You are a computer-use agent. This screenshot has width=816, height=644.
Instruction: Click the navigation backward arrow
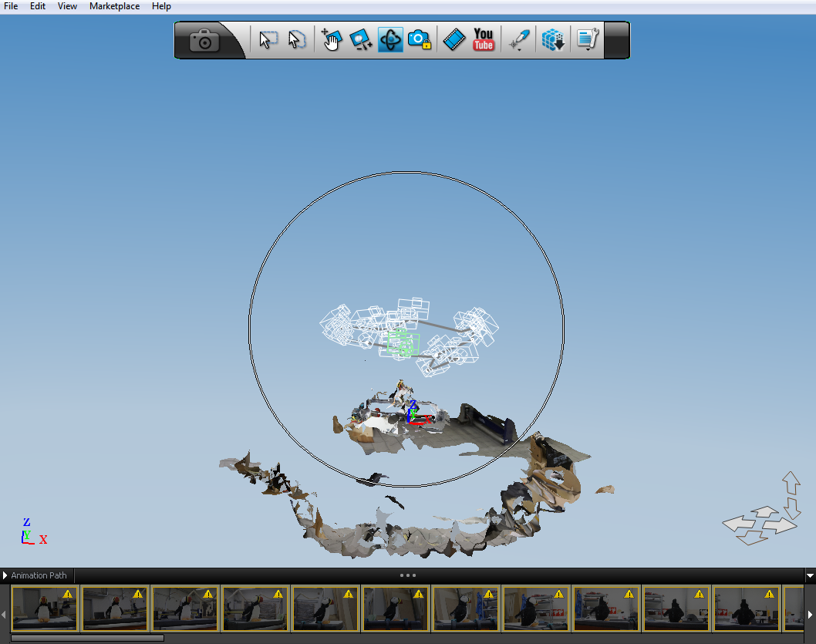[x=752, y=538]
